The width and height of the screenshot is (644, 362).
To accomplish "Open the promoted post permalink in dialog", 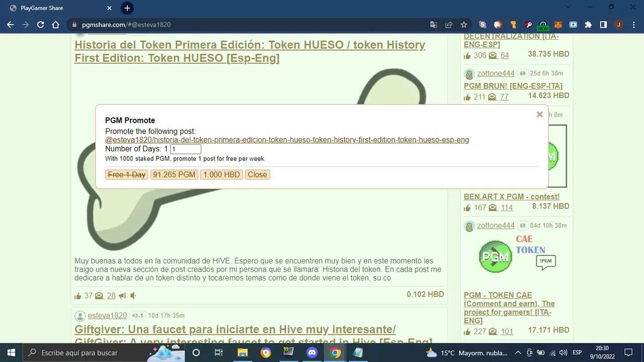I will pos(287,140).
